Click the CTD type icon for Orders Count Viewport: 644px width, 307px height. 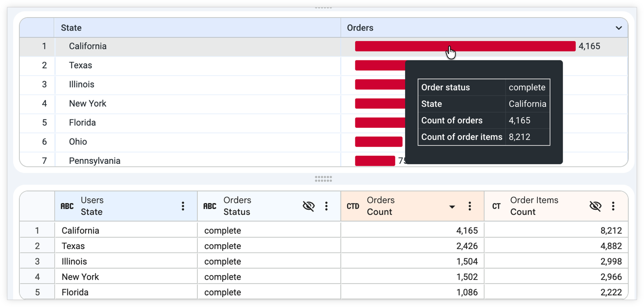click(x=353, y=206)
